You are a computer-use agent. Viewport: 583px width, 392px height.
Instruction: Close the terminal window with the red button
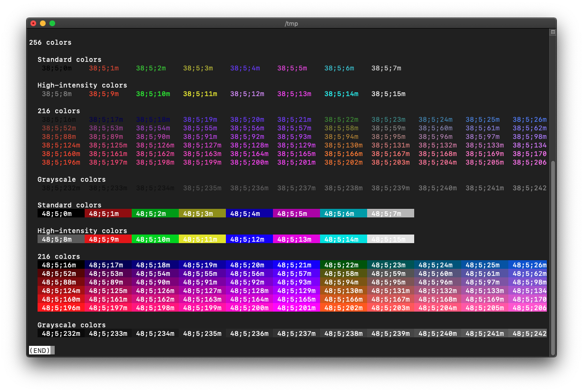coord(33,23)
